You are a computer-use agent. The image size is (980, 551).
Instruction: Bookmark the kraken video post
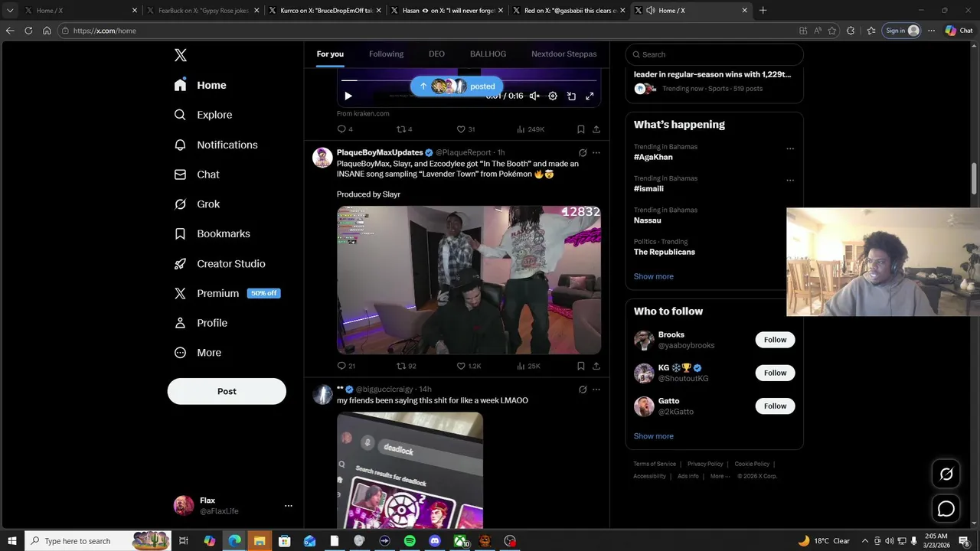[581, 129]
